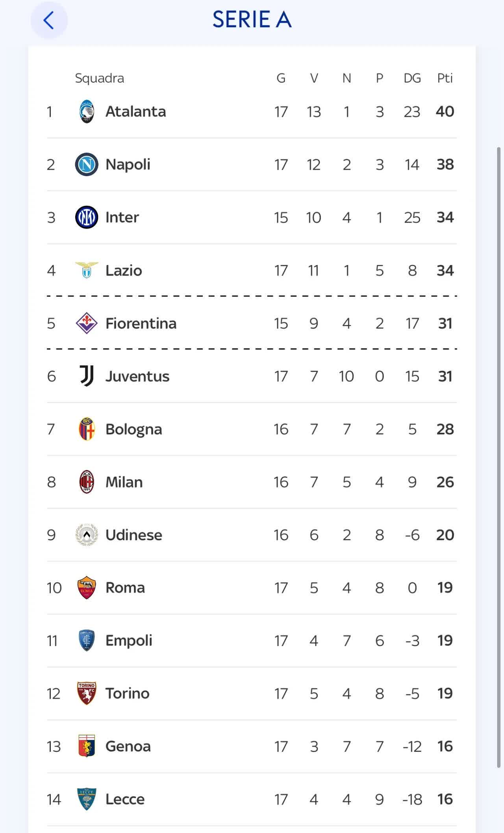Image resolution: width=504 pixels, height=833 pixels.
Task: Open the Empoli team name
Action: [129, 640]
